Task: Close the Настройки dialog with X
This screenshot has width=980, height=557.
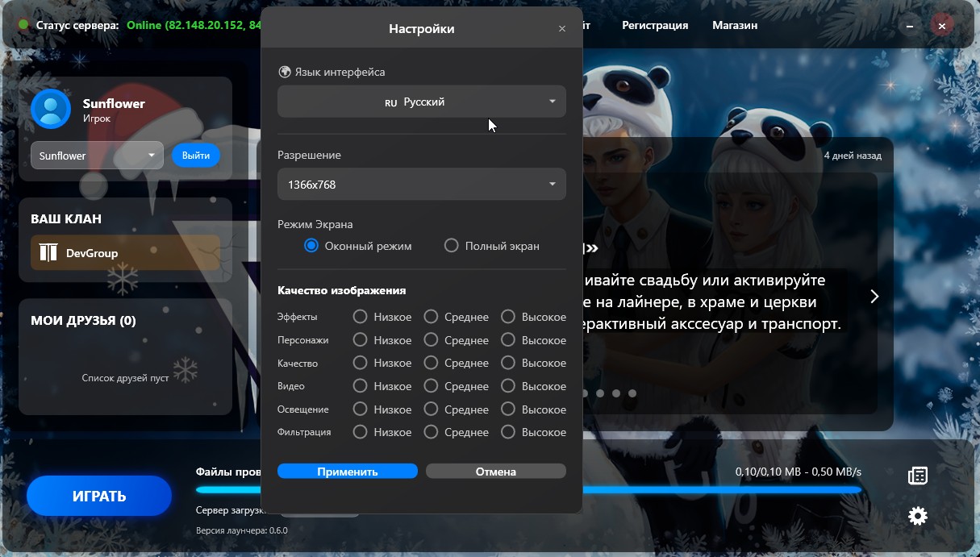Action: 562,29
